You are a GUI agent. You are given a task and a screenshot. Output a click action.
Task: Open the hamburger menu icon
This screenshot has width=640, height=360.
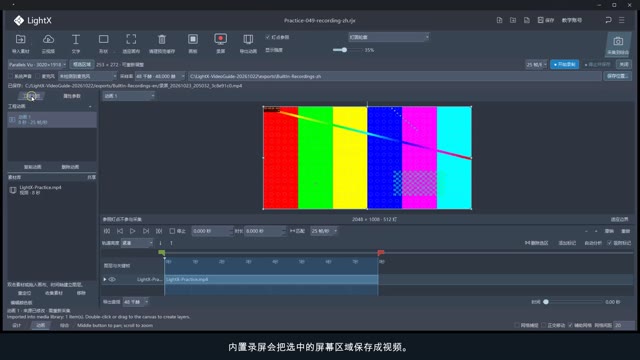coord(622,20)
